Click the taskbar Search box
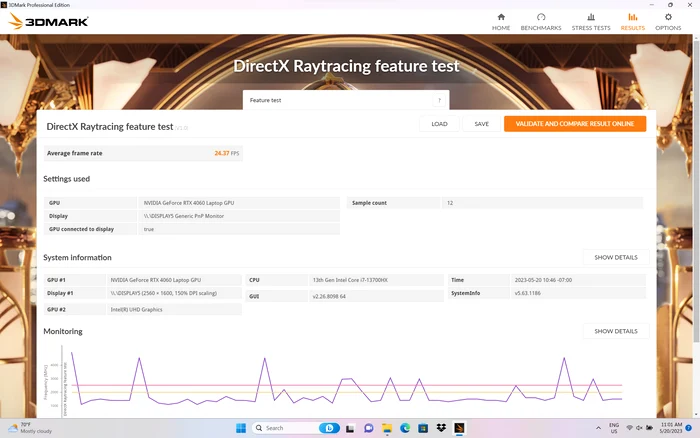 point(286,428)
